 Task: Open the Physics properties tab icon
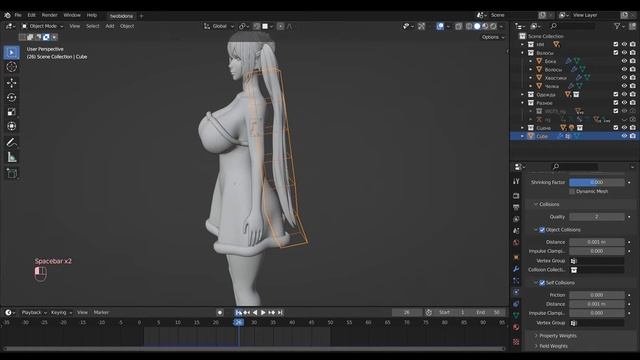coord(516,292)
